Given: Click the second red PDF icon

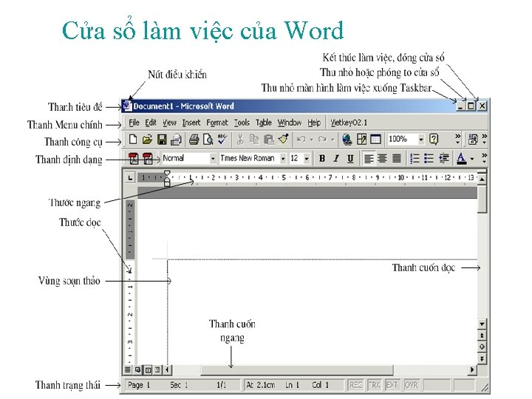Looking at the screenshot, I should pyautogui.click(x=148, y=158).
